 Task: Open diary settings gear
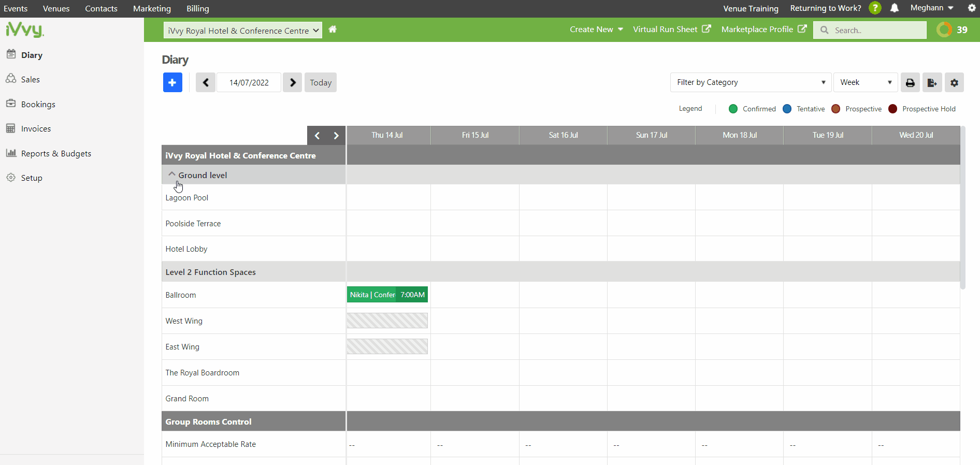coord(954,82)
